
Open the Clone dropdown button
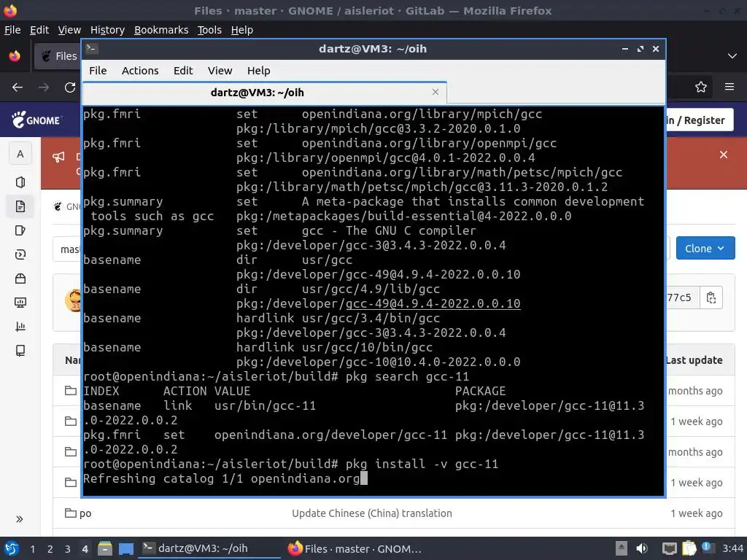(x=705, y=249)
